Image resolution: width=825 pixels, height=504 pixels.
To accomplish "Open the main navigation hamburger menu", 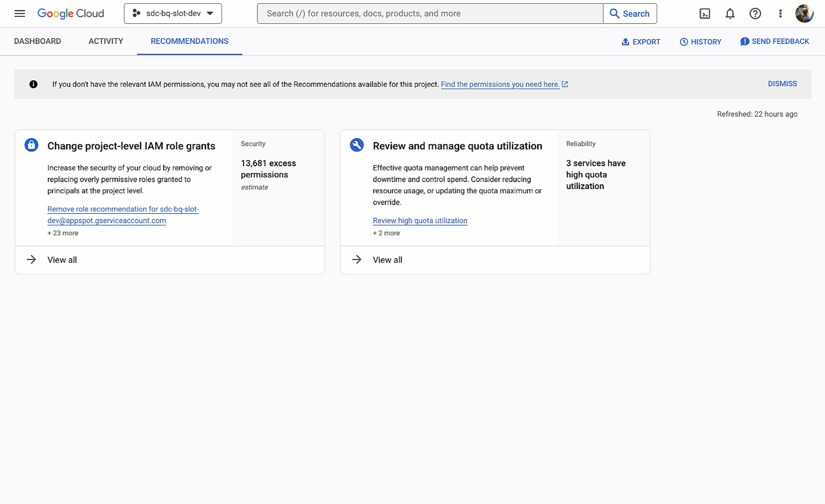I will 20,14.
